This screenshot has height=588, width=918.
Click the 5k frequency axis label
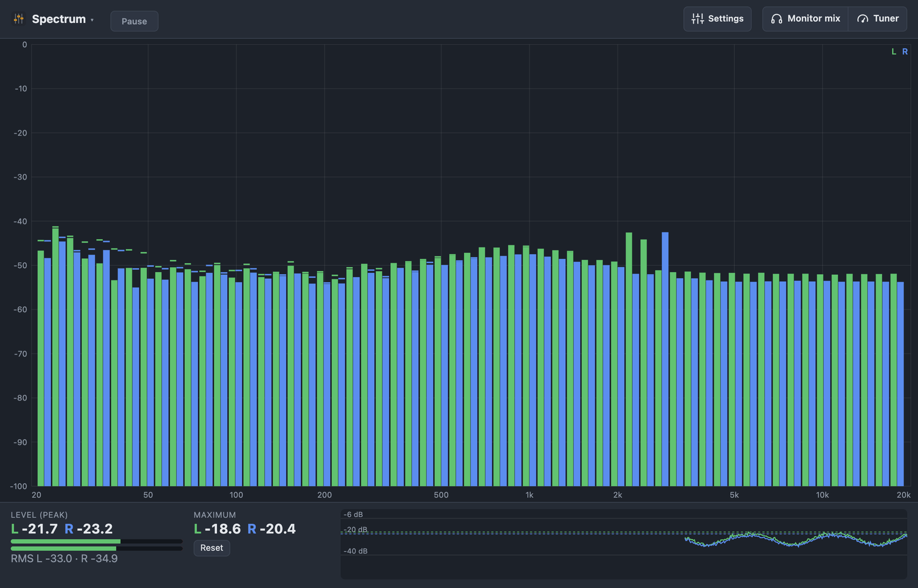pyautogui.click(x=734, y=495)
